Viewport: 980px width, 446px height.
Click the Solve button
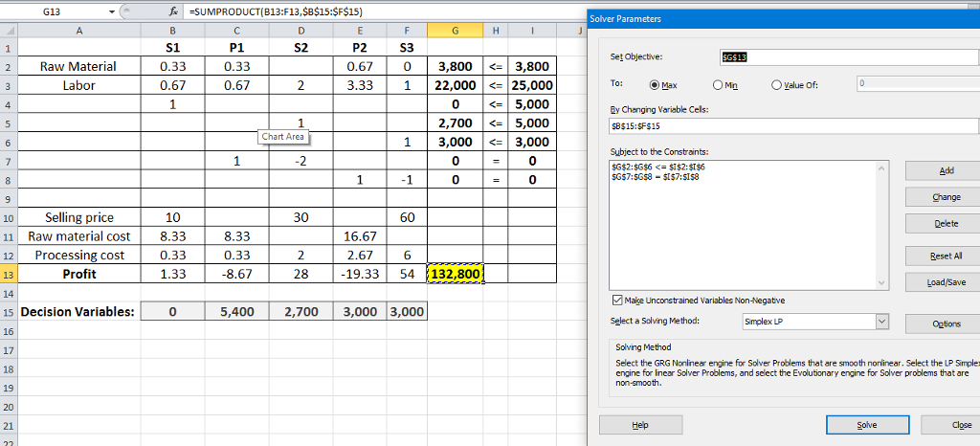point(865,424)
